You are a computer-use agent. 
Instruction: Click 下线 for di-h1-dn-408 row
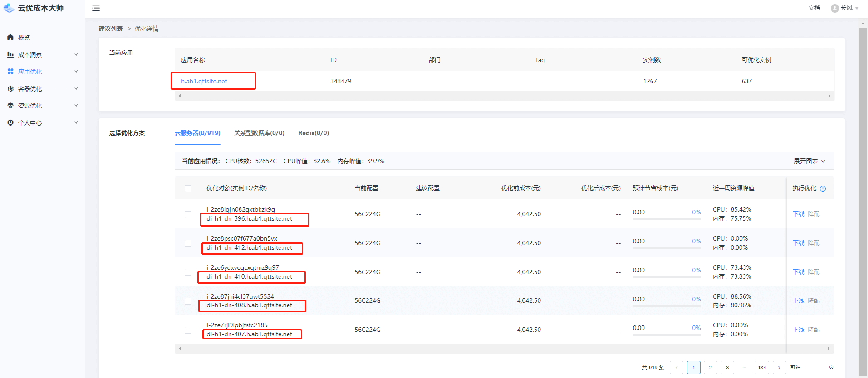799,300
